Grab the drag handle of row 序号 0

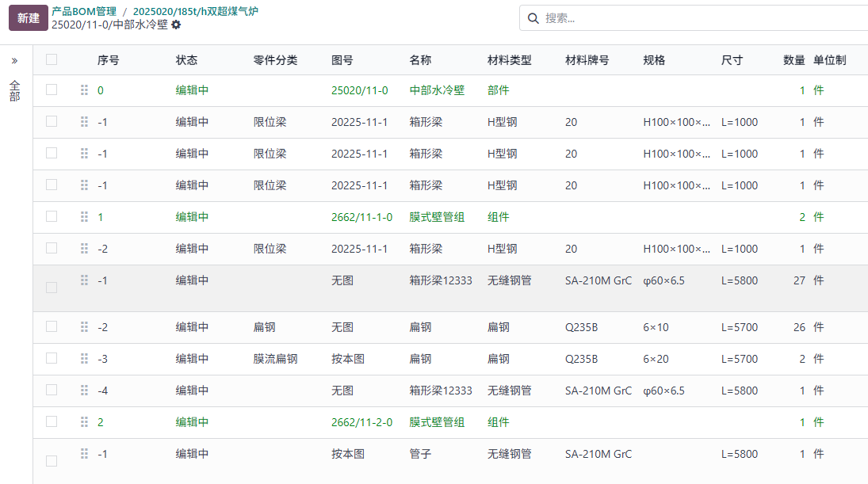click(84, 90)
